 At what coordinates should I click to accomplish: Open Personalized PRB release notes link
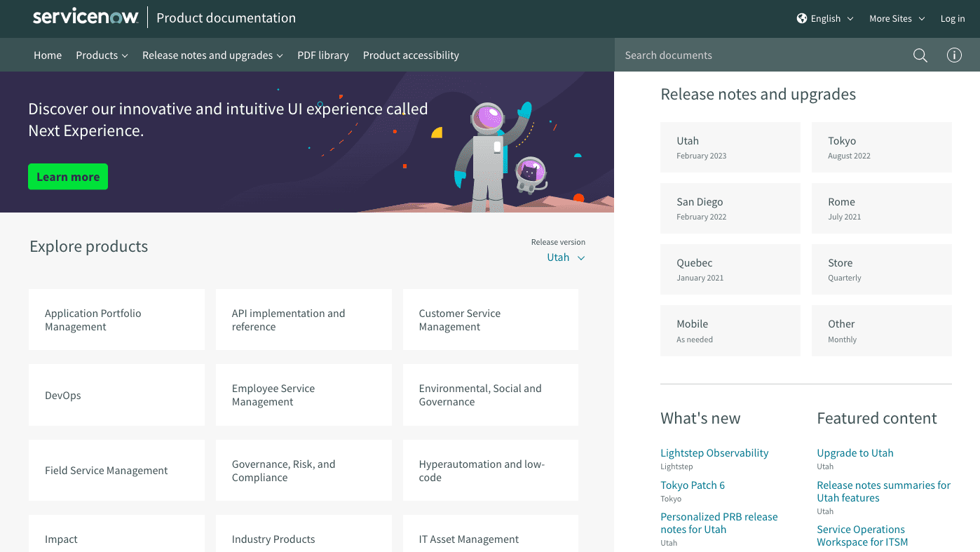click(719, 523)
